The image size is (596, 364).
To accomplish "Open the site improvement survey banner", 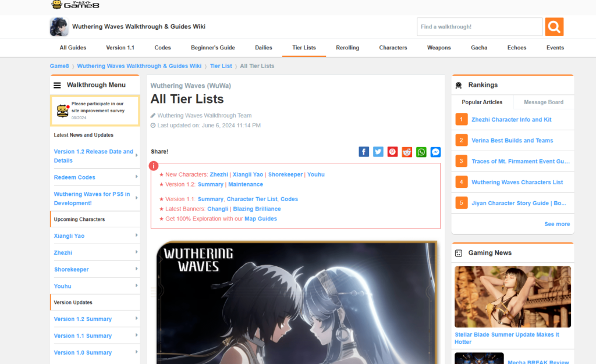I will pos(95,110).
